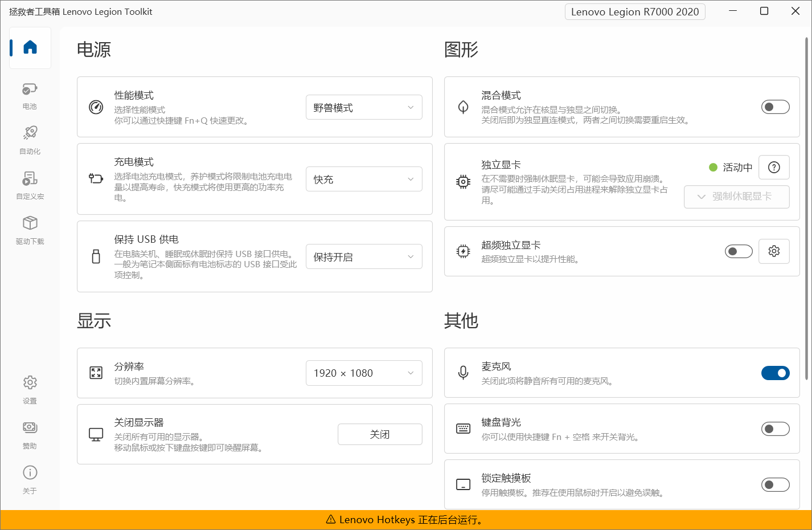This screenshot has width=812, height=530.
Task: Click the Lenovo Legion R7000 2020 label
Action: [635, 11]
